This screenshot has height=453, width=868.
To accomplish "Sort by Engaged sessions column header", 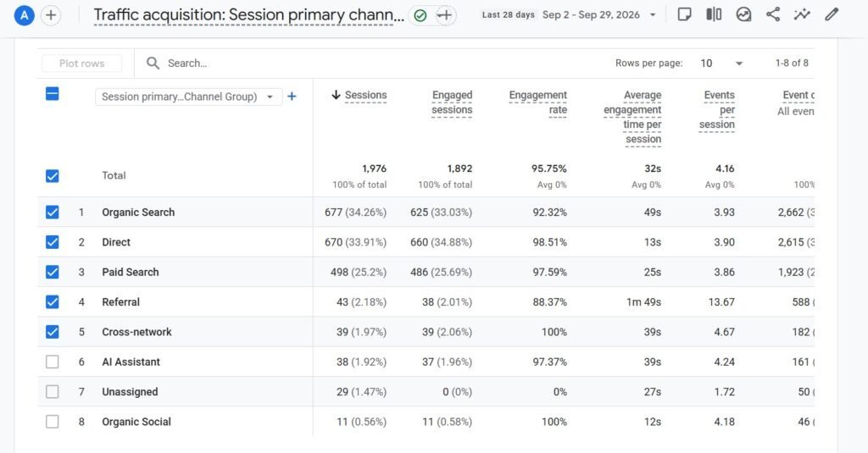I will point(452,102).
